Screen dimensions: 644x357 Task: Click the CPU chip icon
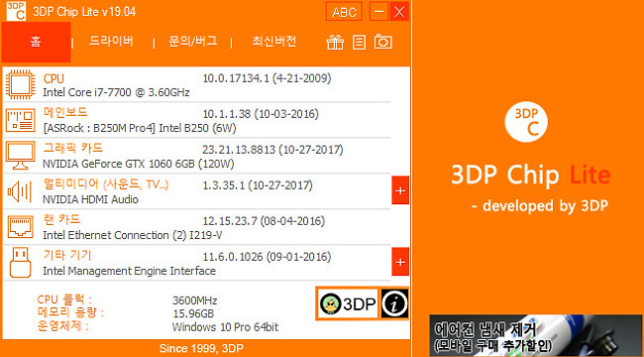[x=20, y=84]
